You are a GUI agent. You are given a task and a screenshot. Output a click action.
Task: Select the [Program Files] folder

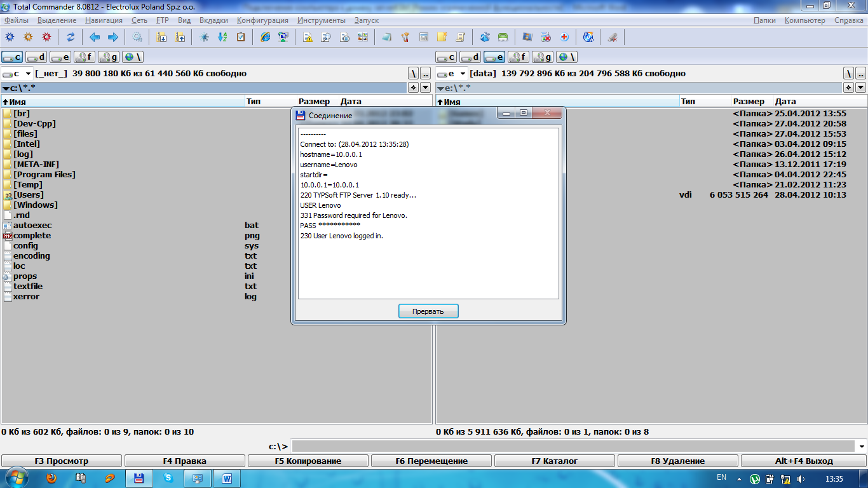point(44,174)
